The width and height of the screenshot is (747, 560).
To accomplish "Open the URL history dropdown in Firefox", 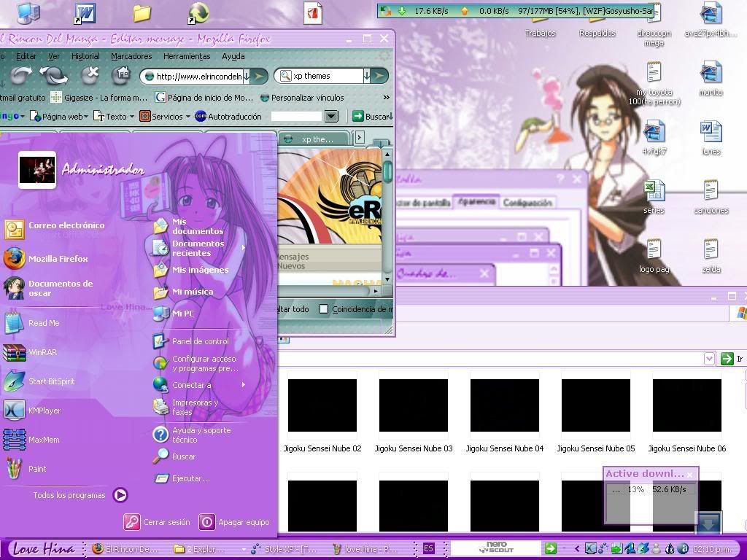I will [x=247, y=76].
